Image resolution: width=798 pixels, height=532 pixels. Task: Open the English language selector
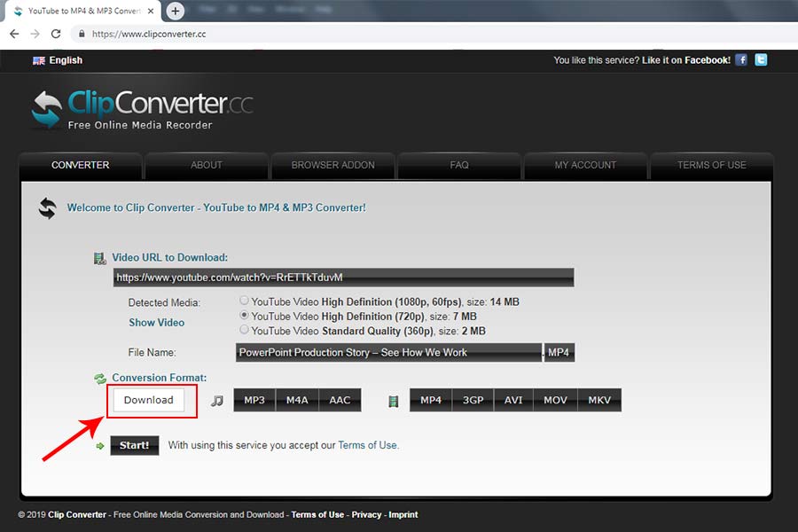[x=66, y=60]
